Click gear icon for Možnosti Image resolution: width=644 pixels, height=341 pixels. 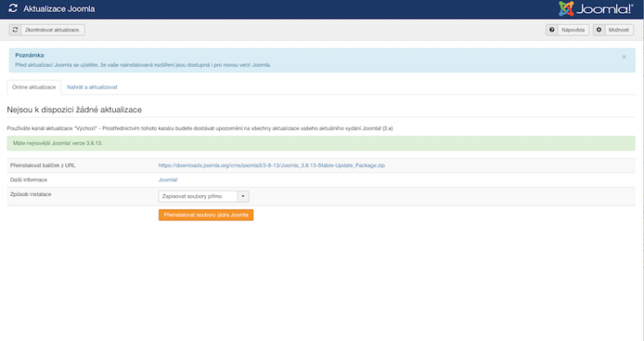pos(599,30)
